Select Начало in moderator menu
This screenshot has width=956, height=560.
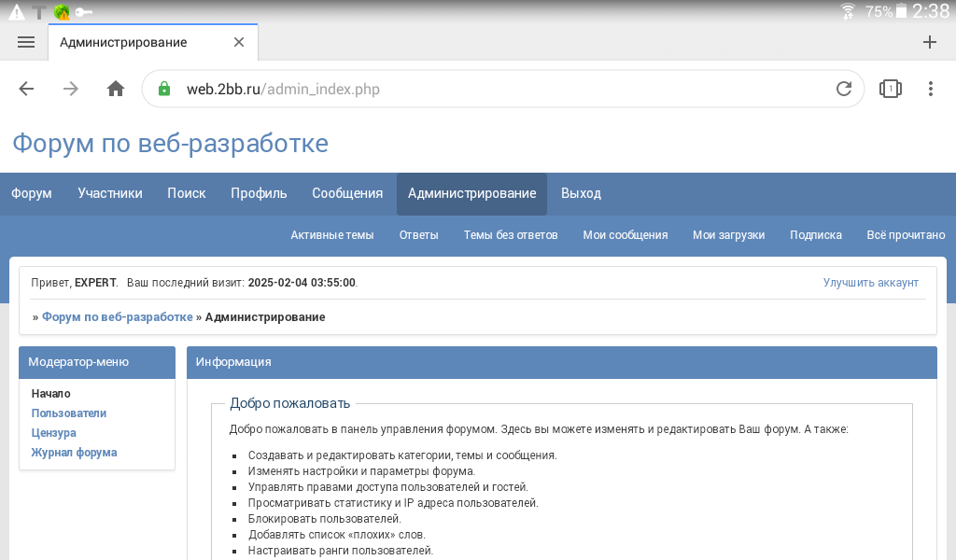pos(51,394)
